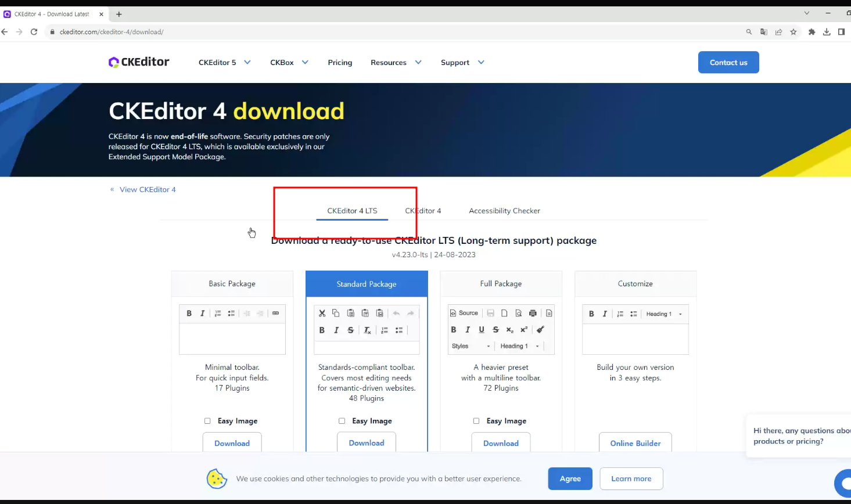Image resolution: width=851 pixels, height=504 pixels.
Task: Click remove format icon in Standard Package preview
Action: (367, 330)
